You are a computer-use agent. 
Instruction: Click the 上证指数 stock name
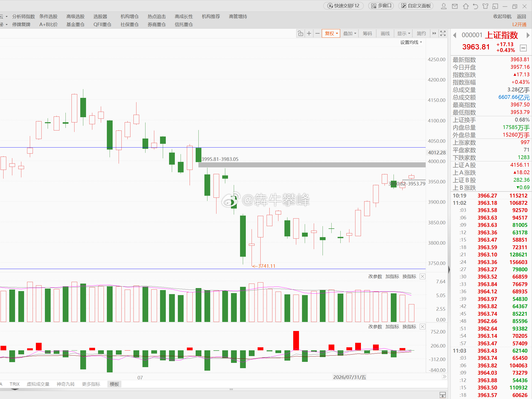(x=501, y=35)
